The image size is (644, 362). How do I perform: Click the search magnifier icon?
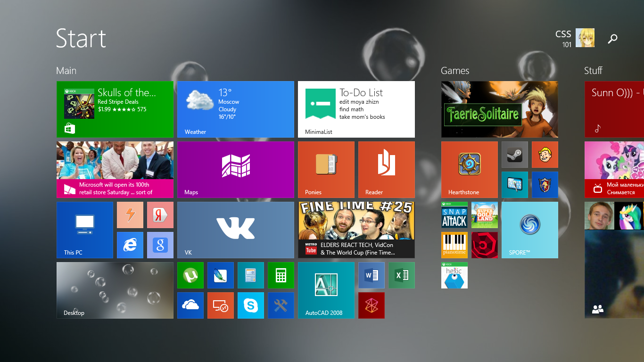point(612,39)
